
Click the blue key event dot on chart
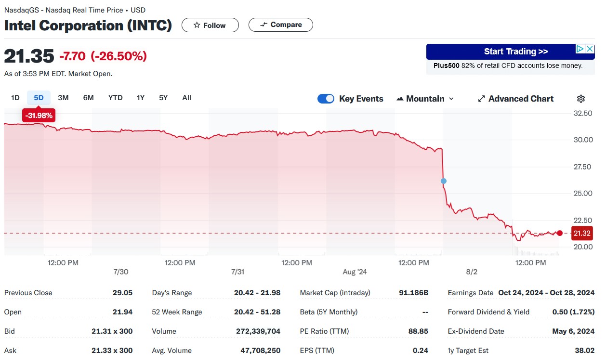pyautogui.click(x=444, y=181)
